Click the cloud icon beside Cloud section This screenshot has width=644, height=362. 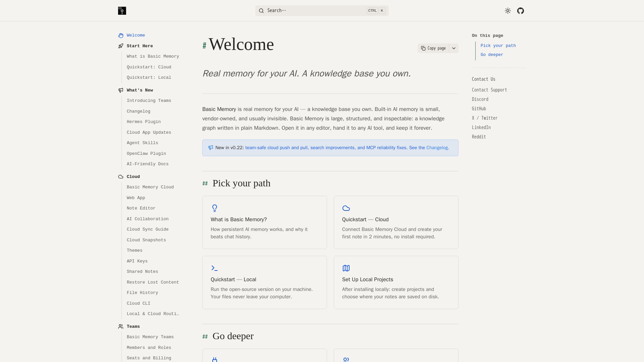121,177
